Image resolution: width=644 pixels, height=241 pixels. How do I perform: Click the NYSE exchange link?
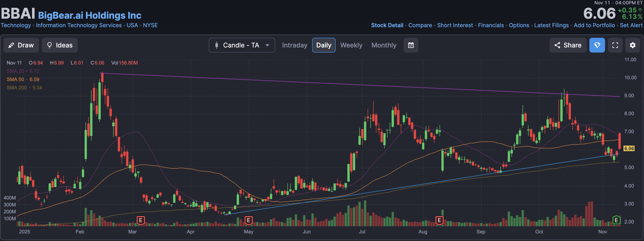coord(150,25)
